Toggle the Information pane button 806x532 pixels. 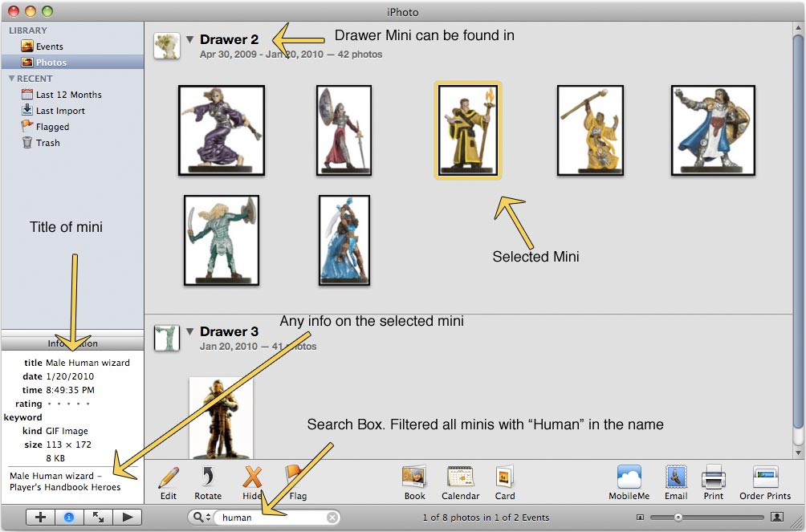pyautogui.click(x=69, y=517)
